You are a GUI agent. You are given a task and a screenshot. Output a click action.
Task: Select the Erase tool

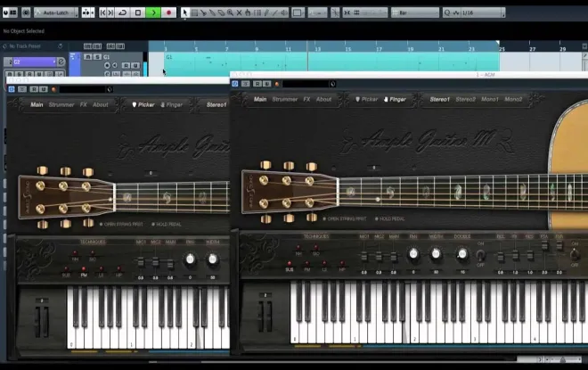[x=221, y=12]
